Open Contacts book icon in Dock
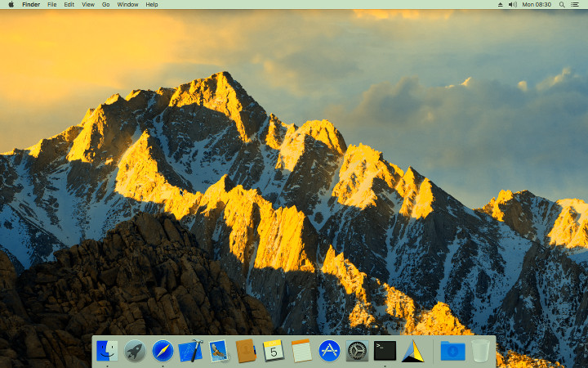The height and width of the screenshot is (368, 588). click(246, 351)
